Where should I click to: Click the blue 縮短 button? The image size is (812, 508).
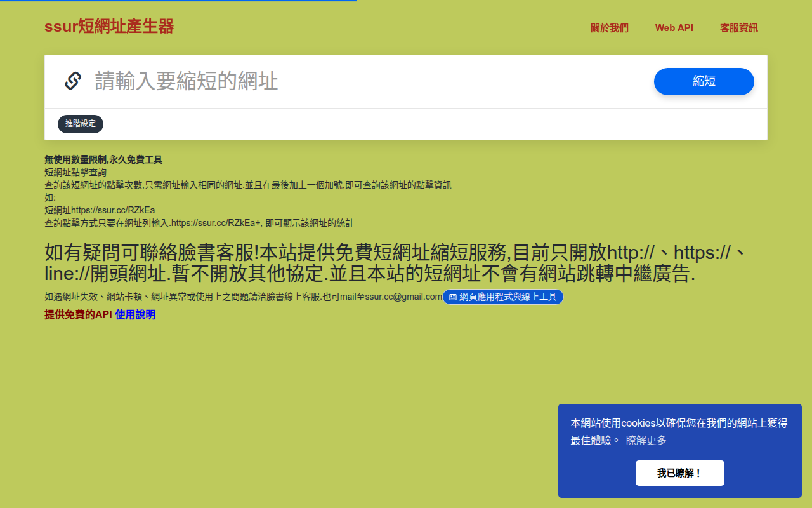coord(704,81)
